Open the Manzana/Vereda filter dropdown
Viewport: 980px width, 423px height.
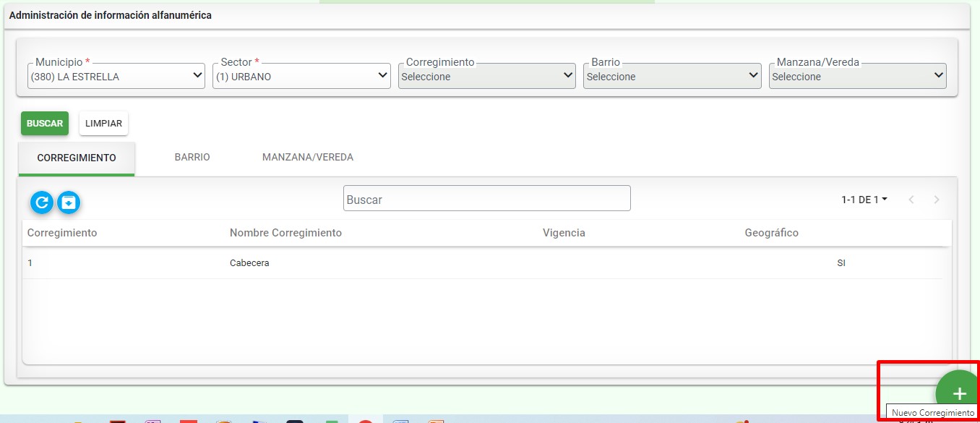pyautogui.click(x=858, y=76)
